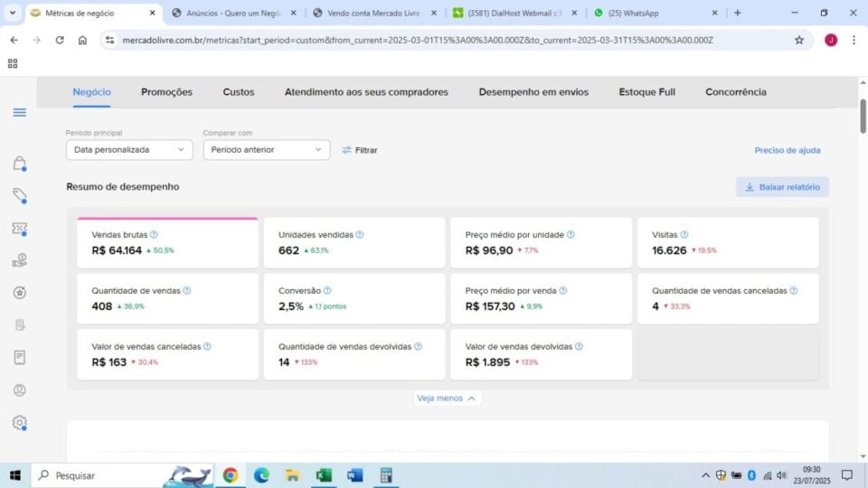Open Chrome three-dot menu
The image size is (868, 488).
point(854,40)
